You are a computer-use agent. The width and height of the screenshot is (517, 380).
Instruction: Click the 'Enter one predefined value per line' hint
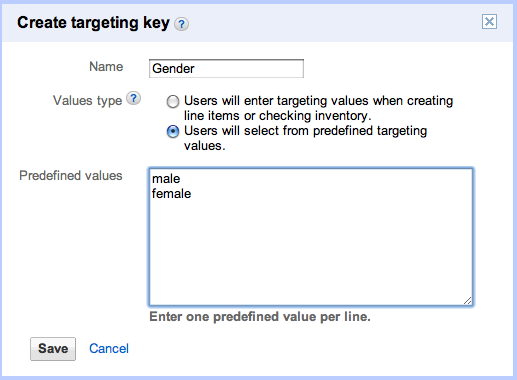pos(260,317)
